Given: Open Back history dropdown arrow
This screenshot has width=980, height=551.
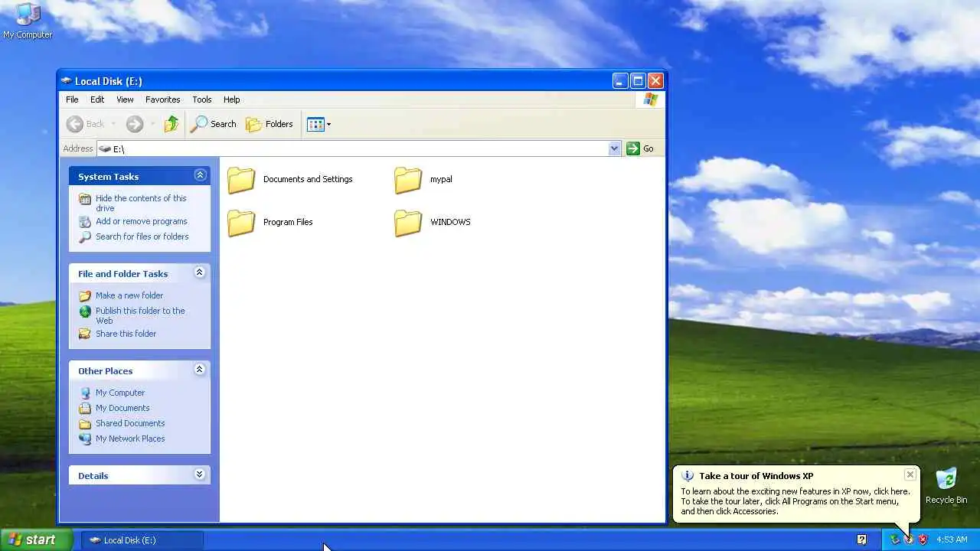Looking at the screenshot, I should (x=113, y=124).
